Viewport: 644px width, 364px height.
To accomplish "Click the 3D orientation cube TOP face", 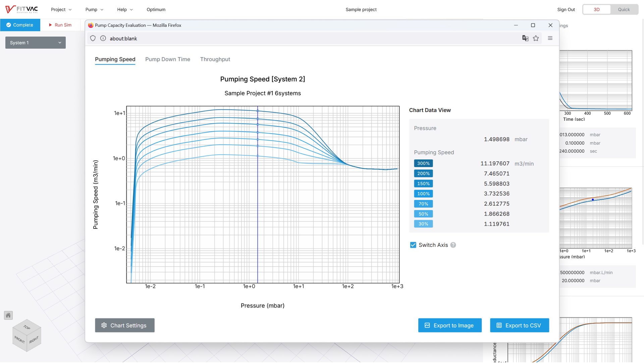I will tap(27, 327).
